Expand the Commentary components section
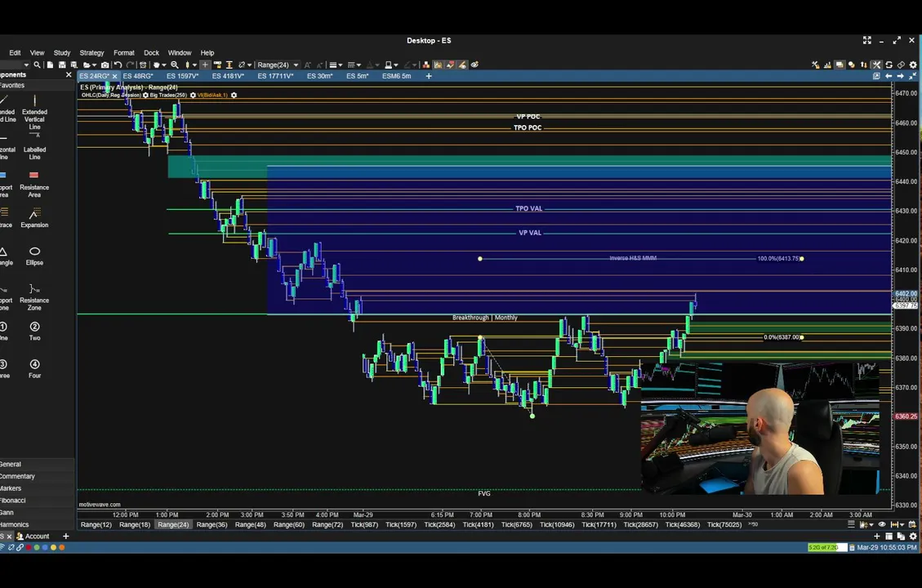922x588 pixels. coord(37,476)
